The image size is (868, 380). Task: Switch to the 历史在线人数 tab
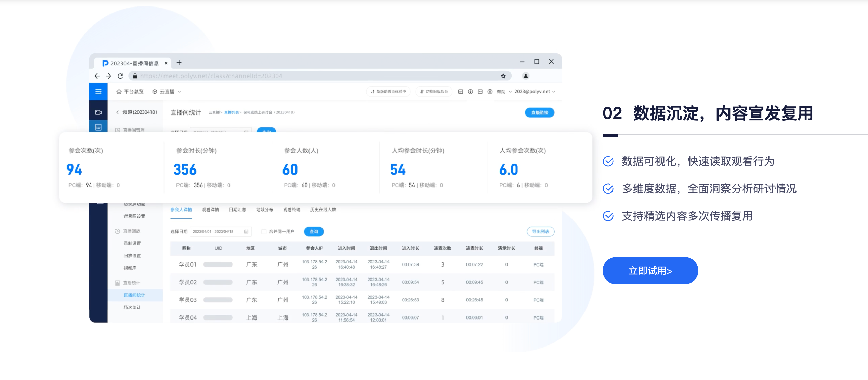coord(323,210)
